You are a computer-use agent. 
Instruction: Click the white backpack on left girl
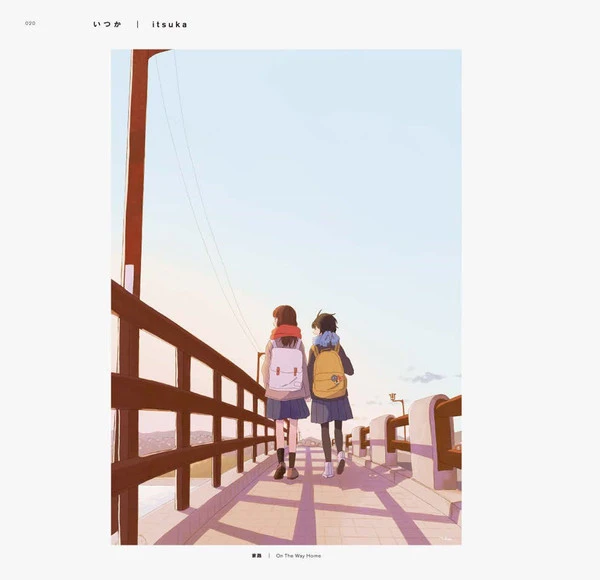(285, 366)
